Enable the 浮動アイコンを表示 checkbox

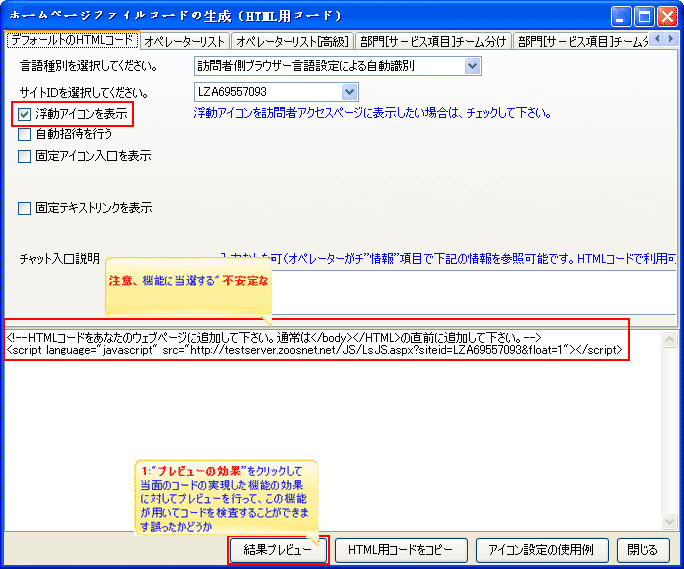tap(25, 114)
